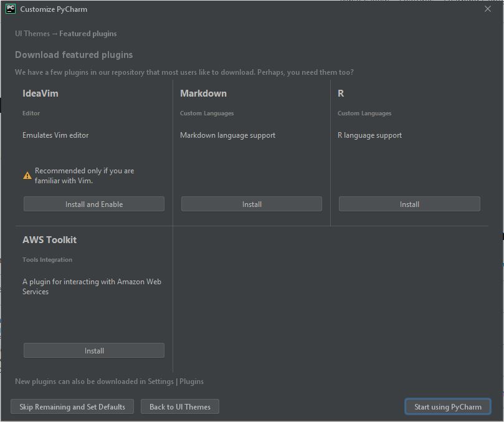The width and height of the screenshot is (504, 422).
Task: Click the IdeaVim plugin title
Action: (x=40, y=94)
